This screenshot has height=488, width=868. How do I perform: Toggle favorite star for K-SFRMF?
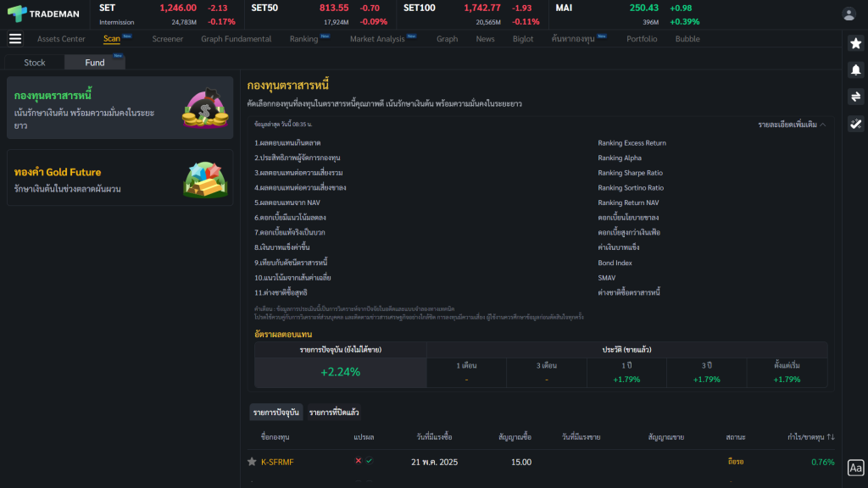pos(252,462)
